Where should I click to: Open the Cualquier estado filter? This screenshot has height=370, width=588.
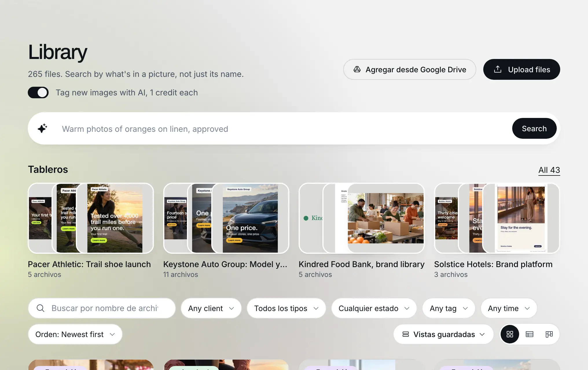(x=374, y=308)
